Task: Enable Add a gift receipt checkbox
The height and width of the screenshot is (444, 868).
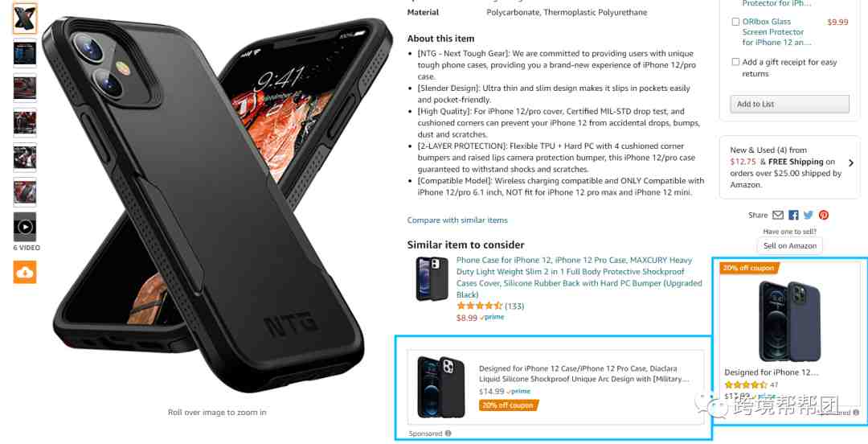Action: 735,62
